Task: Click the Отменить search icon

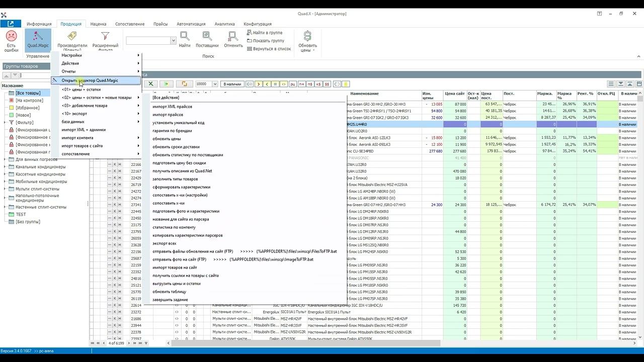Action: (233, 36)
